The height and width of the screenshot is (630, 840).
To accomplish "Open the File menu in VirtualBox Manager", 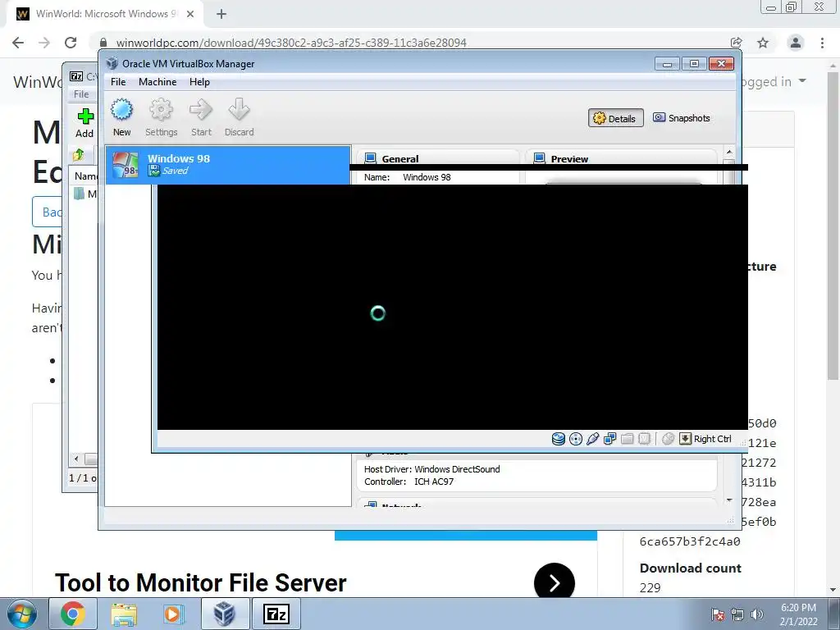I will [x=118, y=82].
